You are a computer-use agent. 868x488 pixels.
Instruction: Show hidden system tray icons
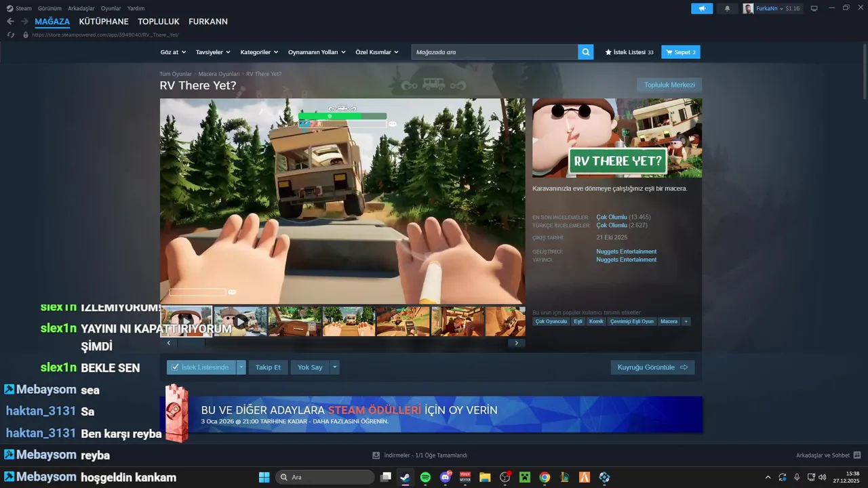coord(768,477)
